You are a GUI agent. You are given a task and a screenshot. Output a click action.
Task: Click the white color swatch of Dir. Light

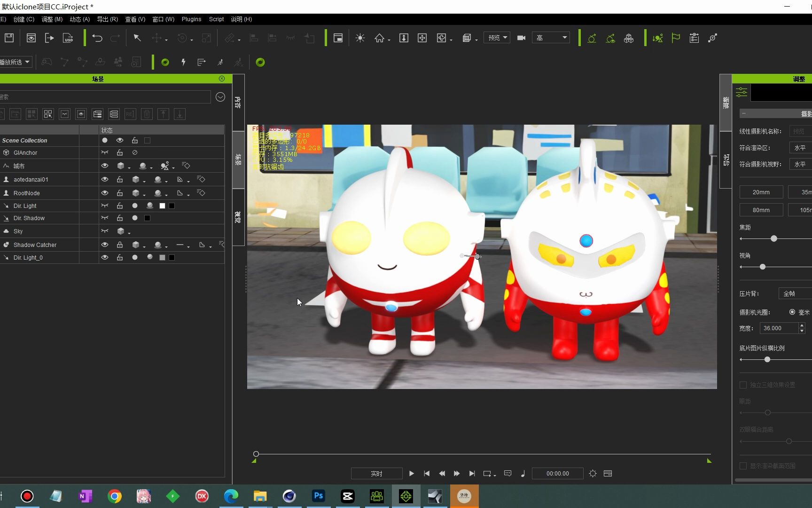(x=162, y=206)
